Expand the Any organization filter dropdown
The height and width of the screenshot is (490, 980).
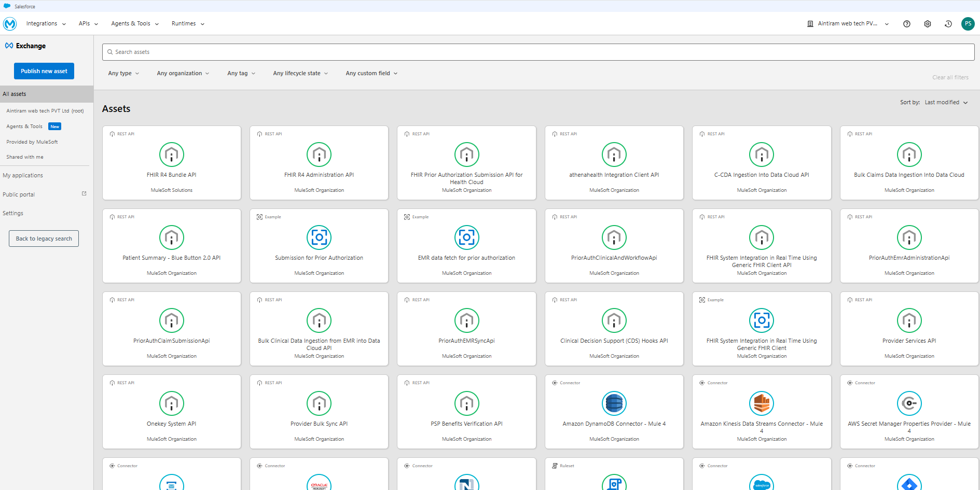(183, 74)
